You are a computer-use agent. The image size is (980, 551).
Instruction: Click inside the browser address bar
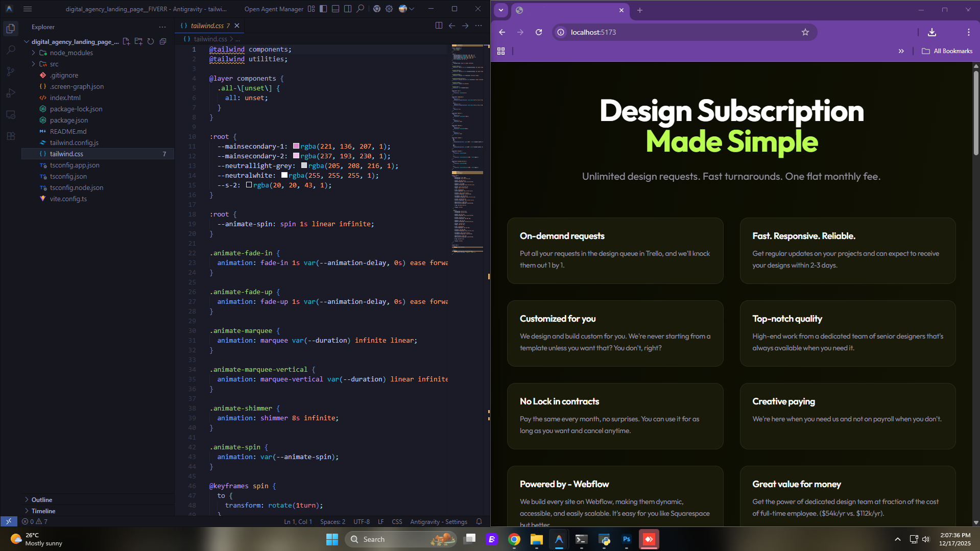pos(664,32)
